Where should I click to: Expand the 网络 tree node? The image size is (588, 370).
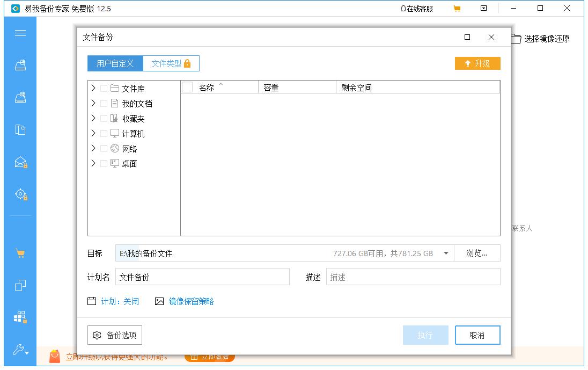pyautogui.click(x=93, y=148)
